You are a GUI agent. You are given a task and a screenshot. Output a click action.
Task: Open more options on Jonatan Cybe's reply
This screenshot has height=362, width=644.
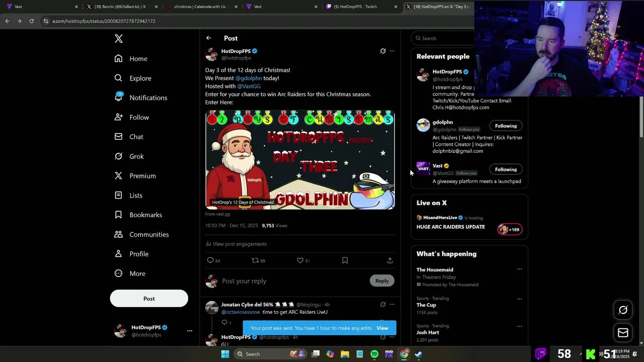(392, 304)
